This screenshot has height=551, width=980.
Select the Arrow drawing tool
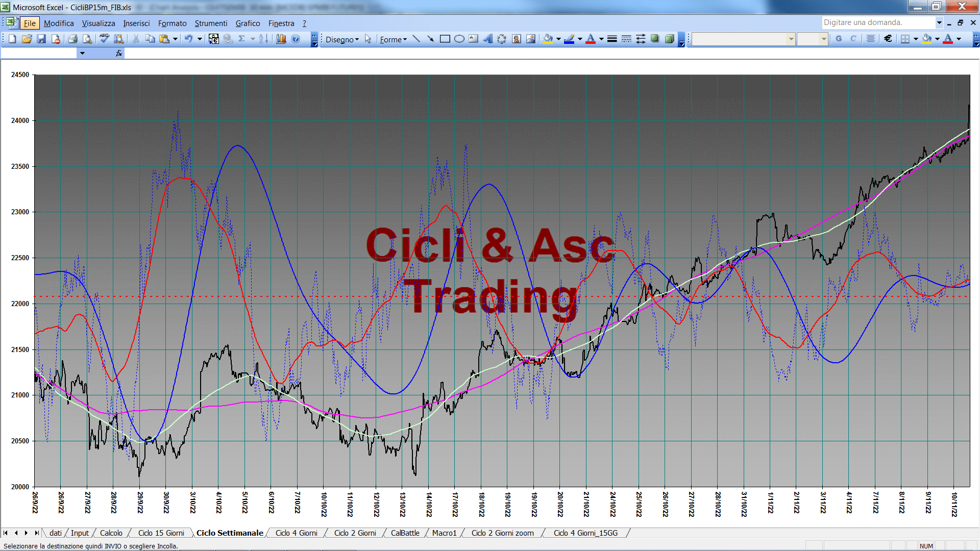coord(430,39)
